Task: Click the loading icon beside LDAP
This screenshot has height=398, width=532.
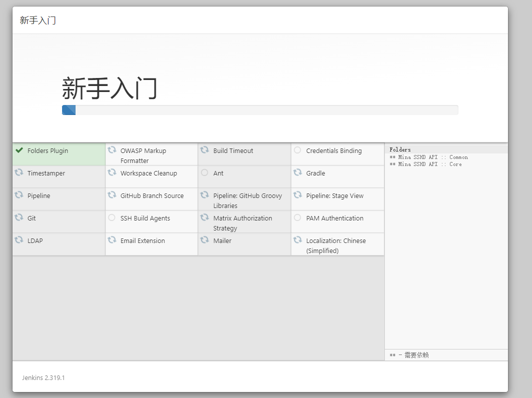Action: tap(19, 240)
